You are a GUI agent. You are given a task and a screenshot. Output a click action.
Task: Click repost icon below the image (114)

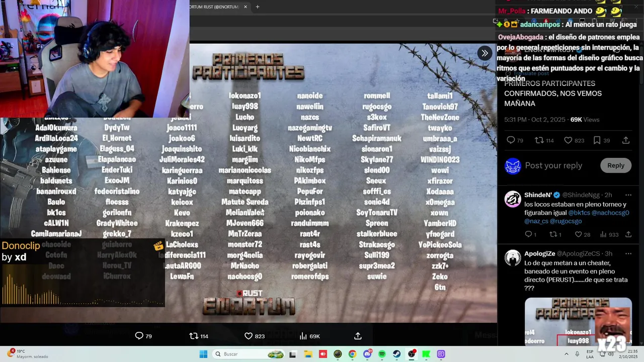tap(198, 336)
